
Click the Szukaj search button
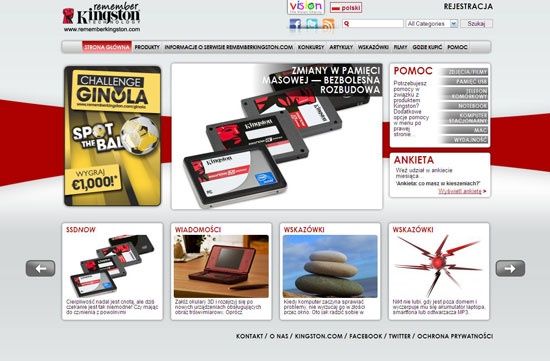(476, 24)
